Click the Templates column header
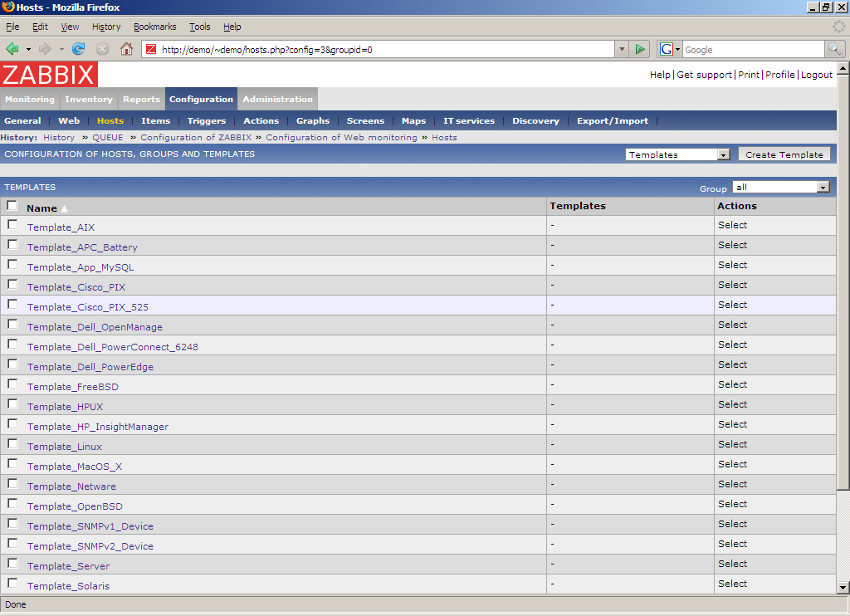The width and height of the screenshot is (850, 616). coord(578,206)
